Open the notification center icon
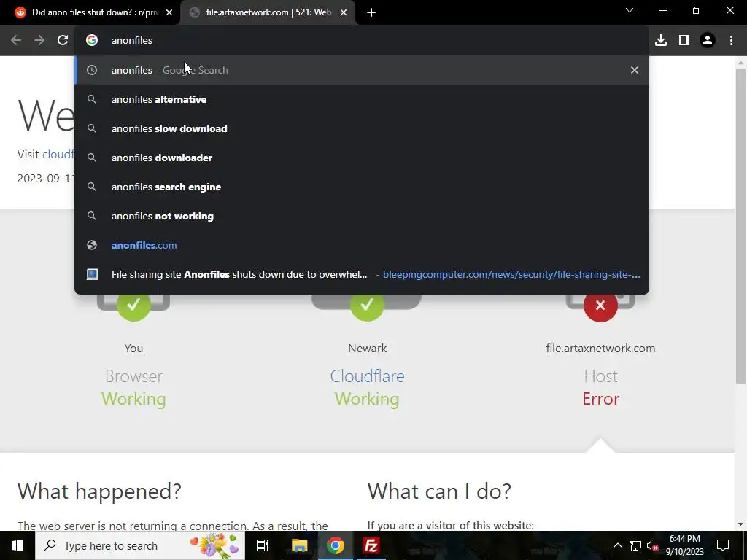This screenshot has width=747, height=560. pos(723,545)
